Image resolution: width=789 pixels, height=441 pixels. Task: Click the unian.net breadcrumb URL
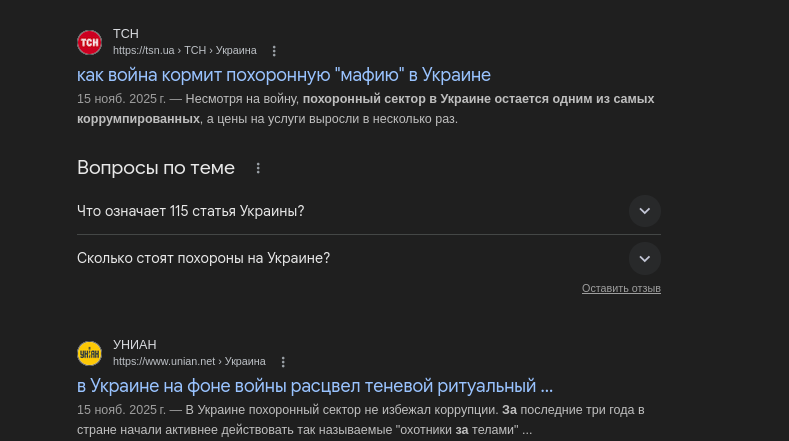[189, 361]
